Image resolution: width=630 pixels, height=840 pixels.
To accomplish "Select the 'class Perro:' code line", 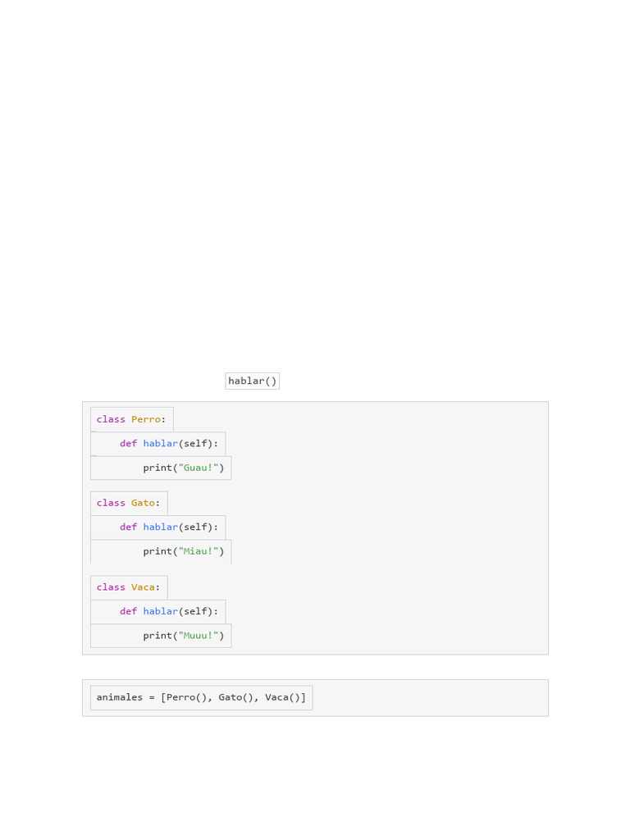I will coord(132,419).
